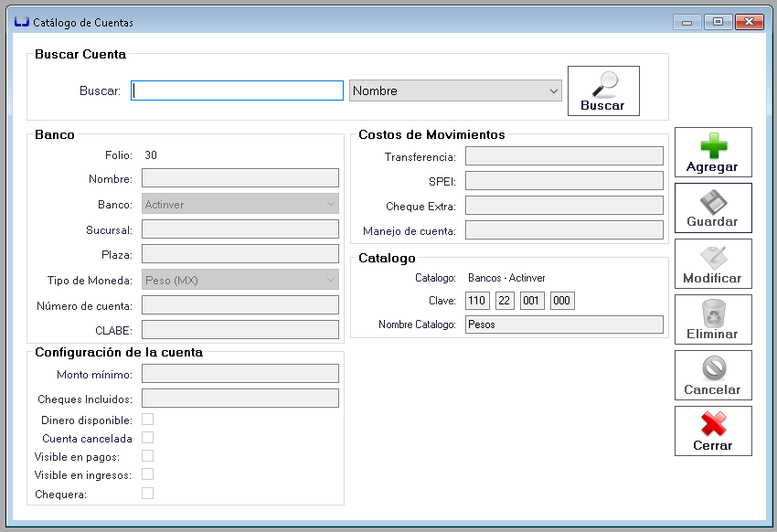This screenshot has height=532, width=777.
Task: Click the recycle bin Eliminar icon
Action: [x=713, y=313]
